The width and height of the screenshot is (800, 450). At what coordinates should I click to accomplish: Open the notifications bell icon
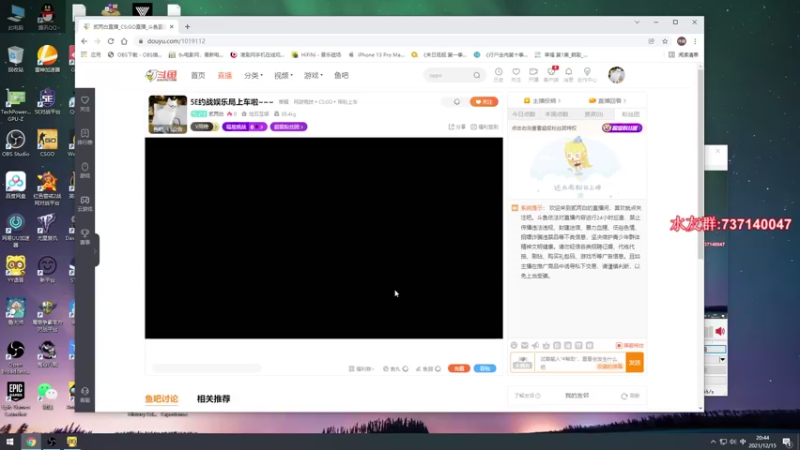coord(568,74)
